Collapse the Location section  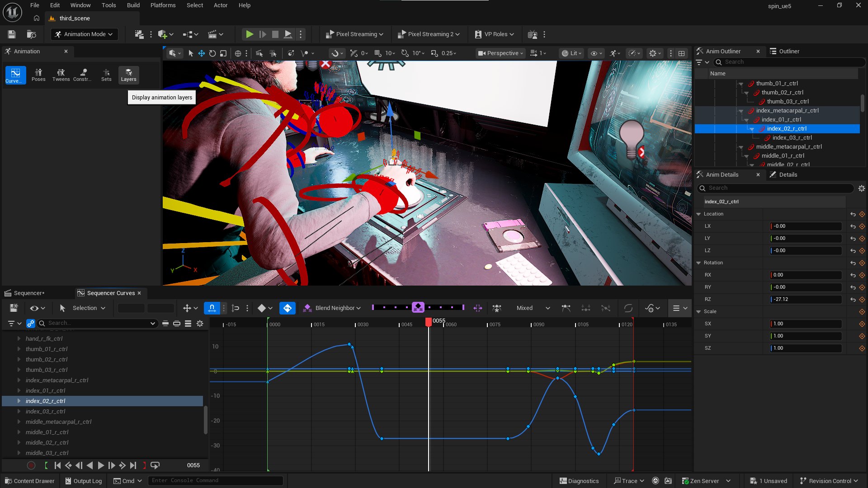click(699, 214)
